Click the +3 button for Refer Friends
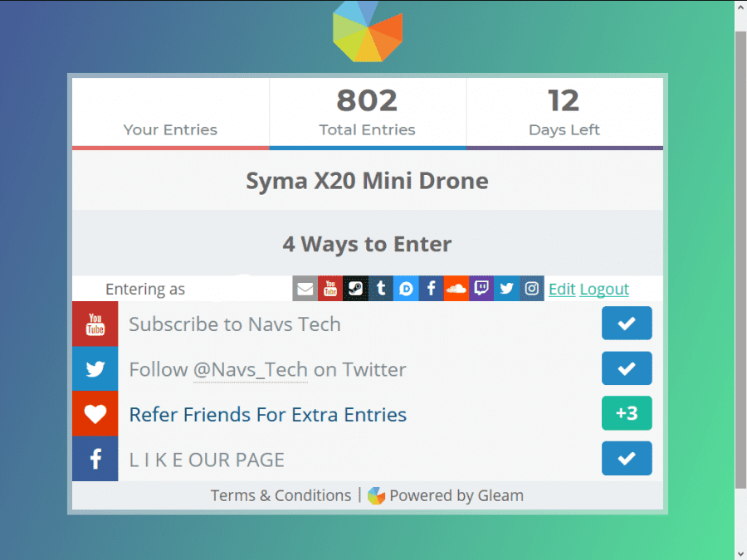 [x=627, y=413]
